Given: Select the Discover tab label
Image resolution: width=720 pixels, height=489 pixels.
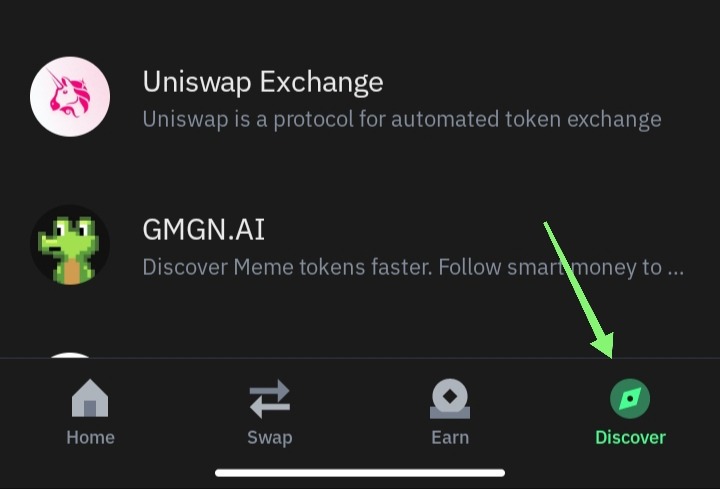Looking at the screenshot, I should pyautogui.click(x=630, y=438).
